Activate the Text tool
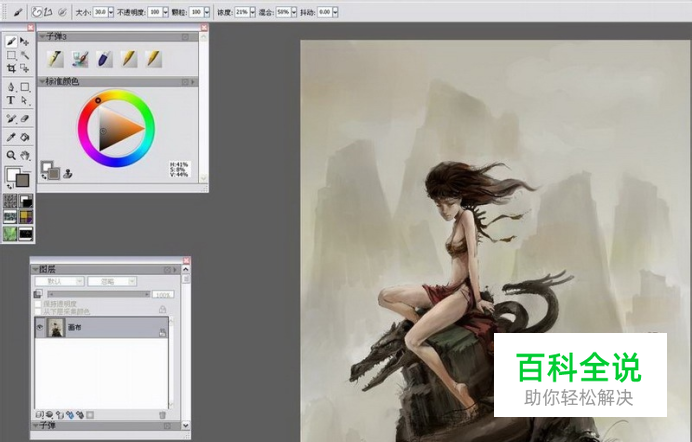 click(11, 101)
